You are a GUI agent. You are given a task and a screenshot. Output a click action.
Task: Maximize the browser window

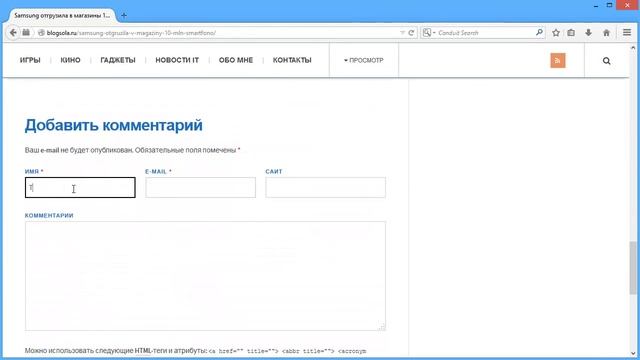pos(609,5)
